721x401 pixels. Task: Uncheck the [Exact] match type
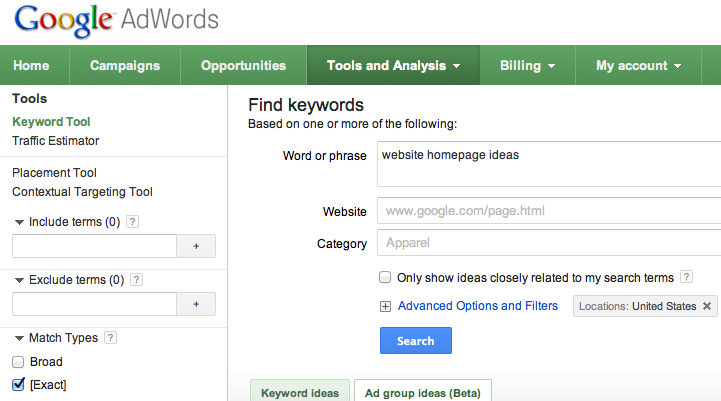click(18, 384)
